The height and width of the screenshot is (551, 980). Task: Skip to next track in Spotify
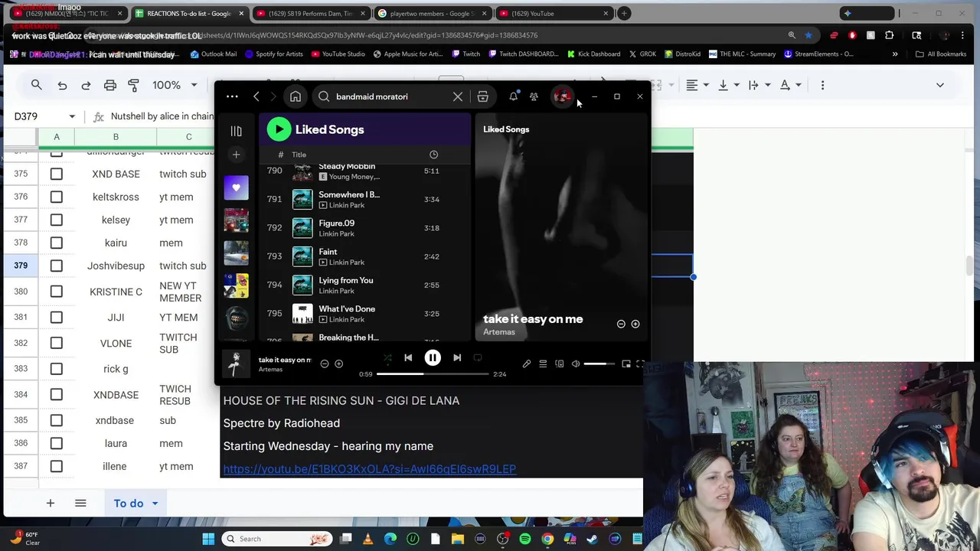457,357
